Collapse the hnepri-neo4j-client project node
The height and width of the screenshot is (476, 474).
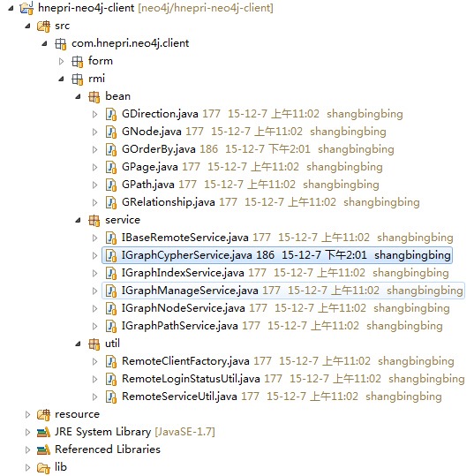point(11,8)
